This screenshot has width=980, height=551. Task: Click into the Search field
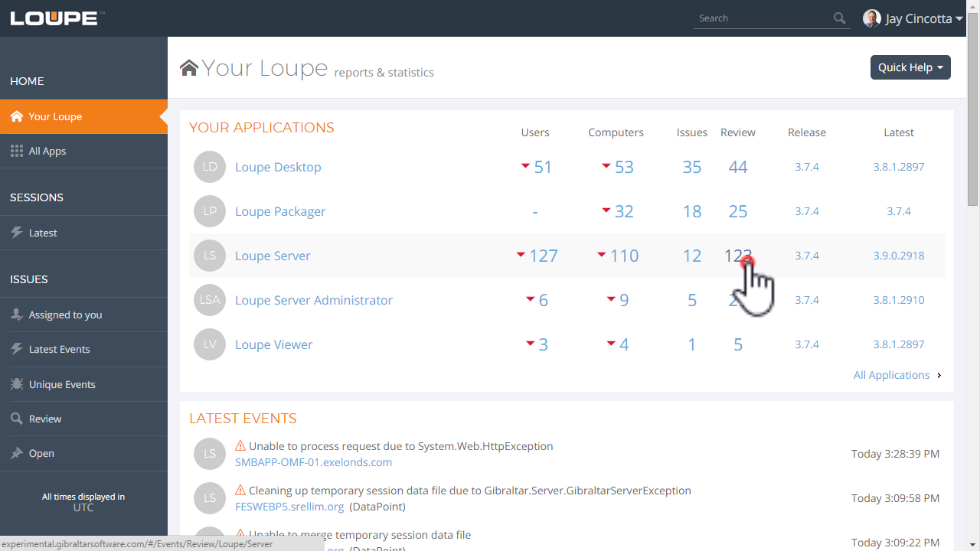point(763,18)
